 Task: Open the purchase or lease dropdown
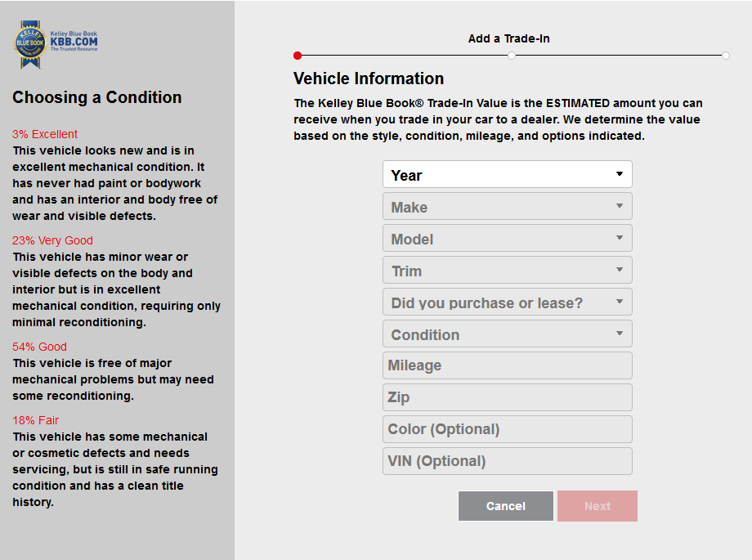click(507, 302)
